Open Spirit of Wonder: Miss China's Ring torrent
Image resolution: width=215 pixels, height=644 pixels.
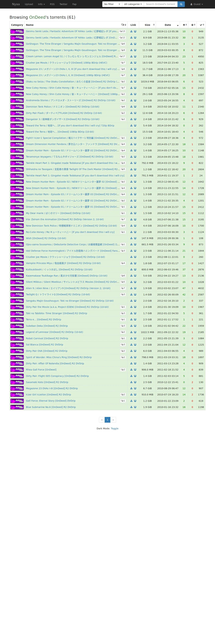[59, 357]
